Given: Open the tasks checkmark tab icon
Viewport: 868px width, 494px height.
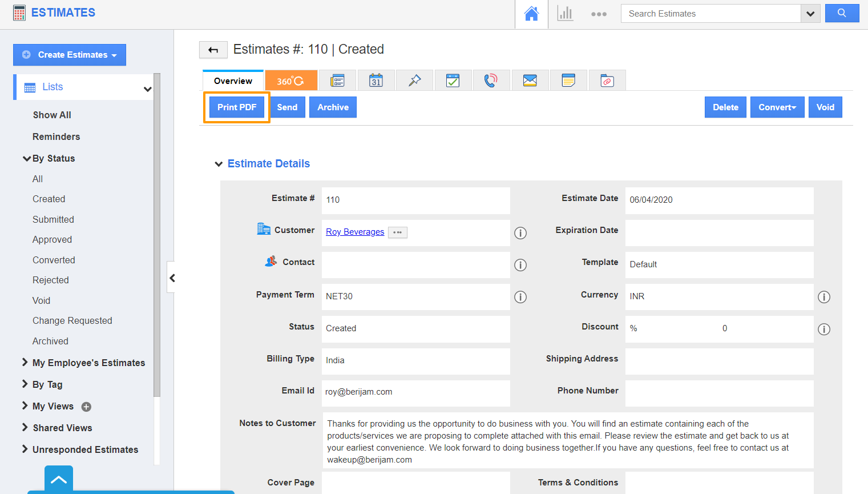Looking at the screenshot, I should point(453,81).
